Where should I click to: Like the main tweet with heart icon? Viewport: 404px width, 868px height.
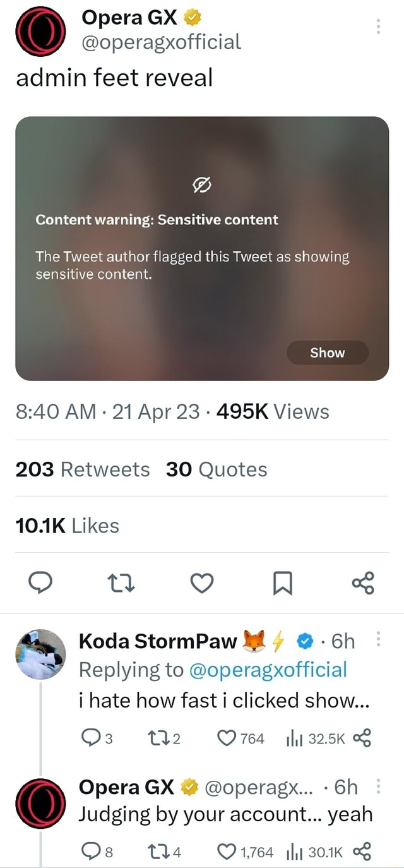(201, 583)
